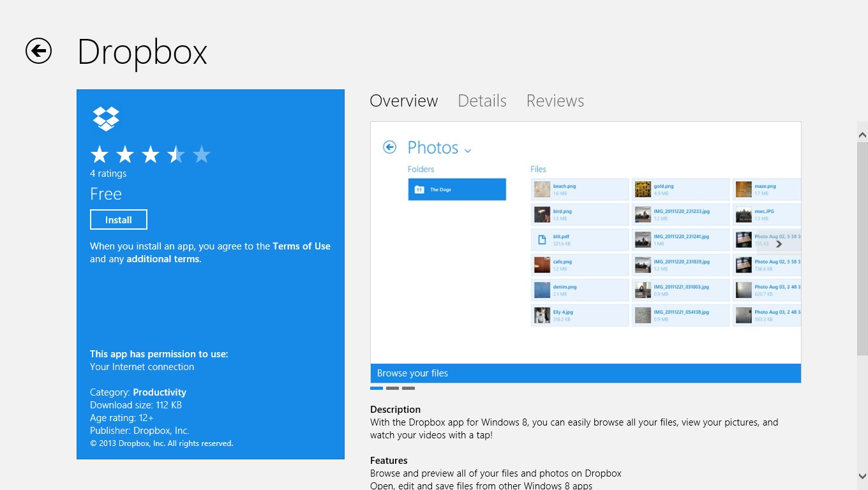Click the Productivity category link
This screenshot has height=490, width=868.
160,392
